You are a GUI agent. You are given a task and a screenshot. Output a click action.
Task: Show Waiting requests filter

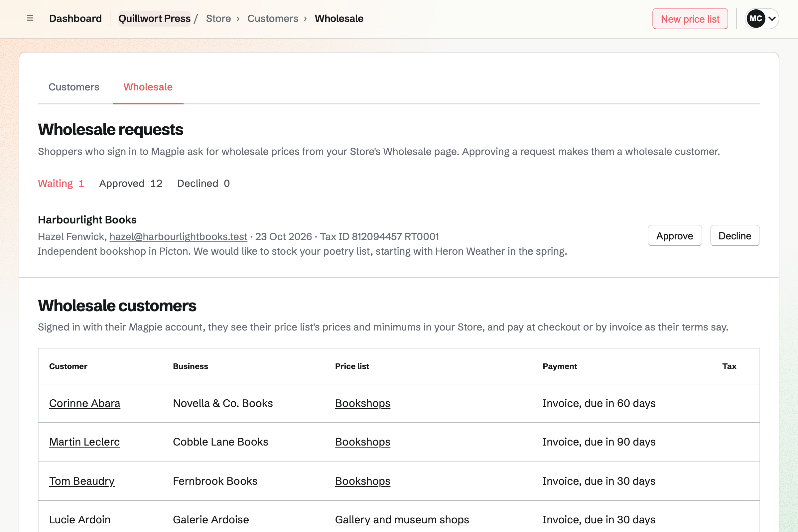(61, 183)
